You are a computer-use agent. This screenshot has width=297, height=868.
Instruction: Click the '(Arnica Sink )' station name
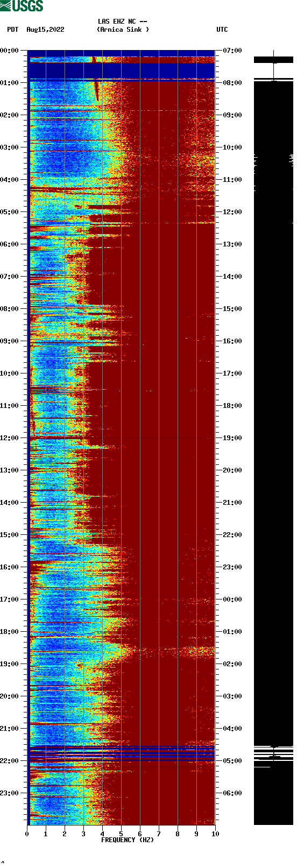123,30
